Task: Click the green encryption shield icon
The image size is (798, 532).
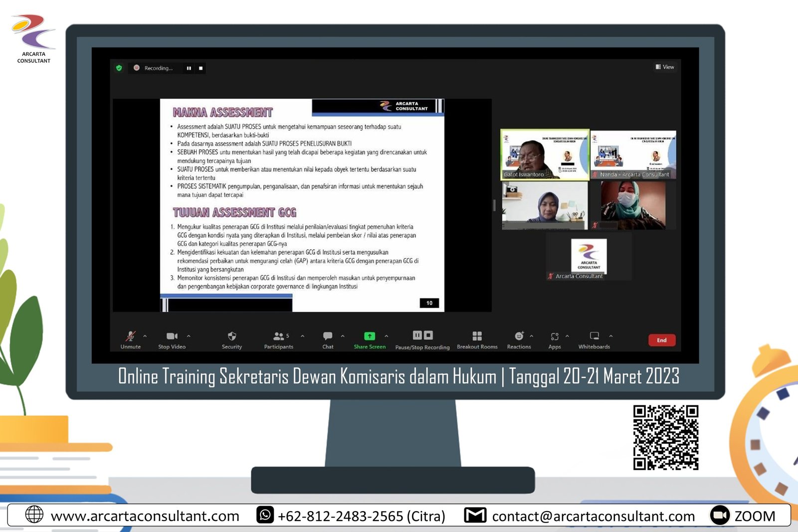Action: tap(119, 68)
